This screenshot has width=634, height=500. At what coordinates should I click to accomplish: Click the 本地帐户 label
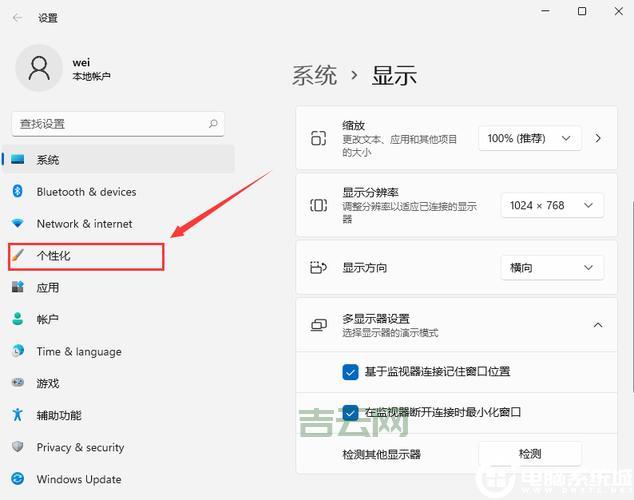pos(91,76)
